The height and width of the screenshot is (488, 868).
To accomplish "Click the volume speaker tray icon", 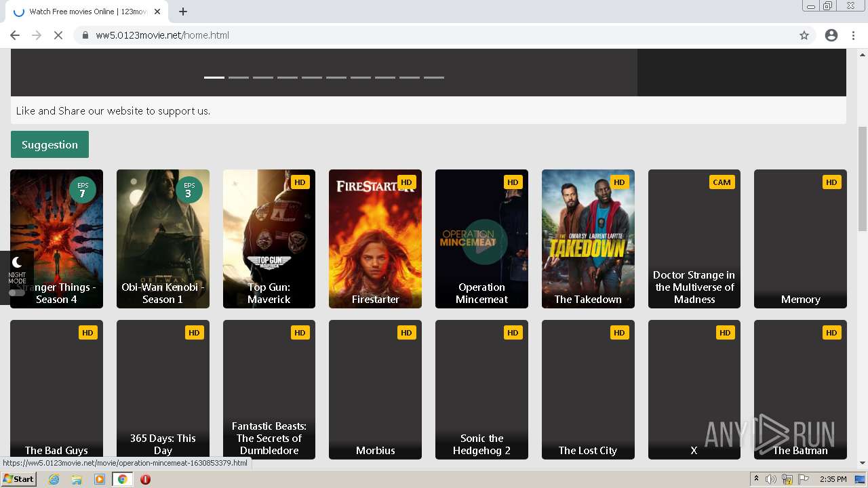I will click(771, 479).
